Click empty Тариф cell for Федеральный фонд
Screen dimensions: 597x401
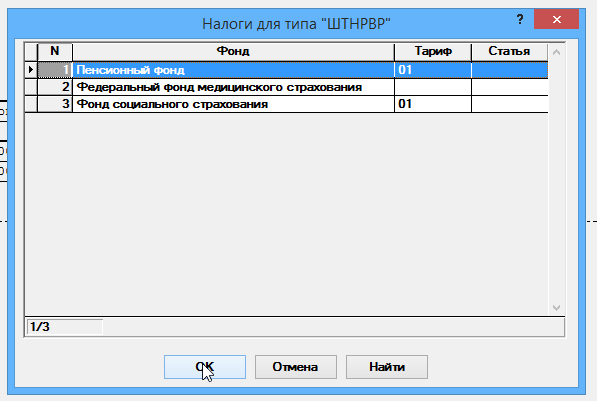coord(433,87)
